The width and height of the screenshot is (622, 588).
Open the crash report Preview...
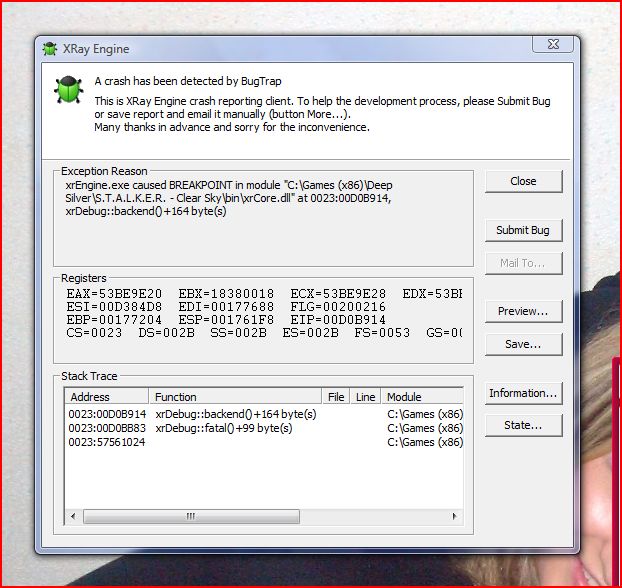(524, 311)
